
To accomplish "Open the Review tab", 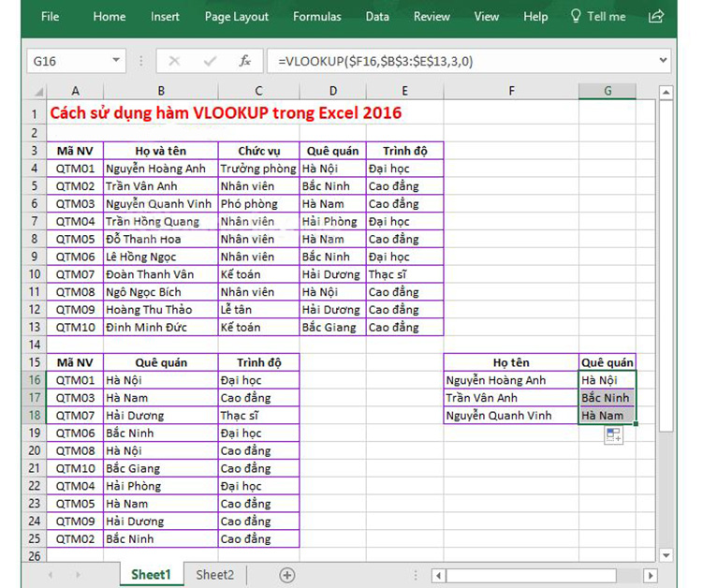I will 431,17.
